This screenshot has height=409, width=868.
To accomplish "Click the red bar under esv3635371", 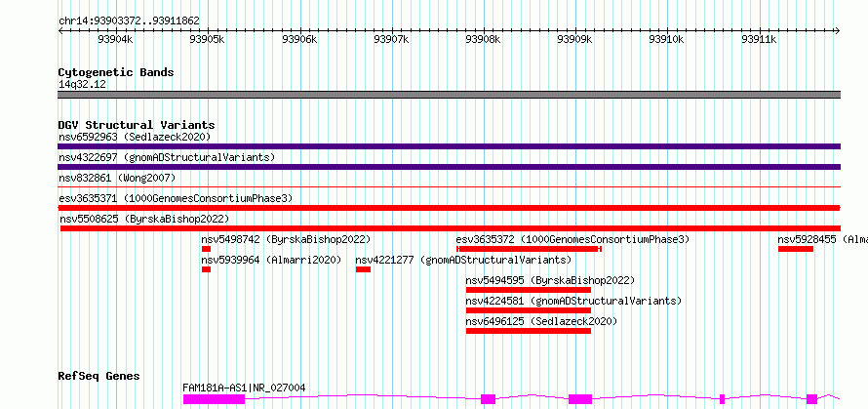I will point(449,208).
